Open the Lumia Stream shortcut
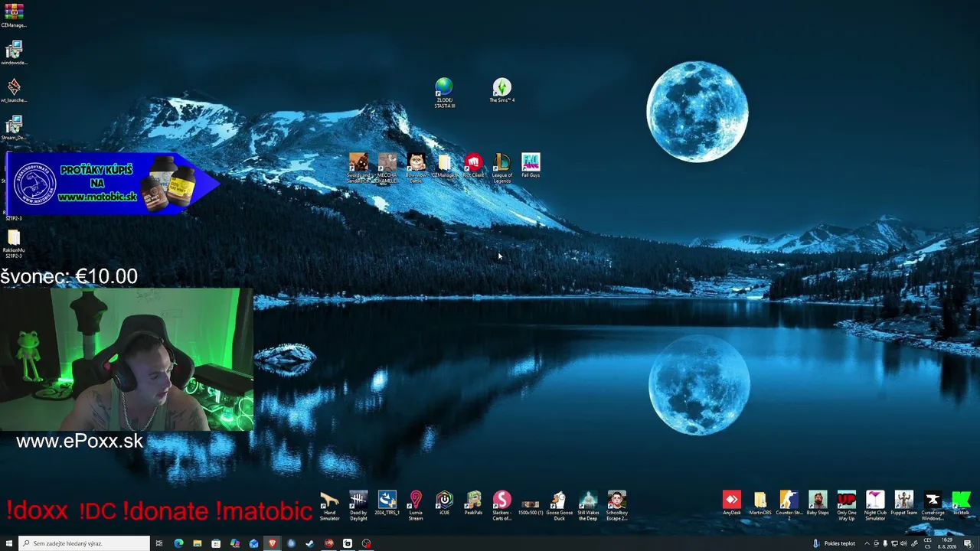Viewport: 980px width, 551px height. point(416,506)
